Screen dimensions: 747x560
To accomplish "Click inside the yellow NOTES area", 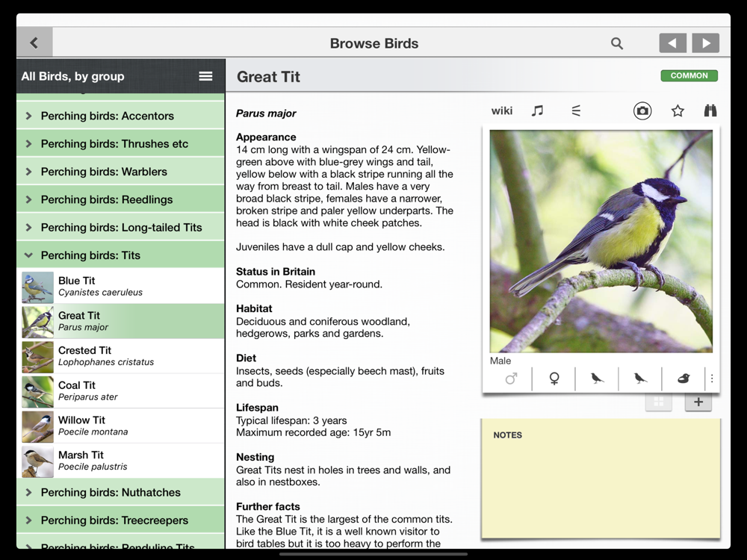I will [x=601, y=479].
